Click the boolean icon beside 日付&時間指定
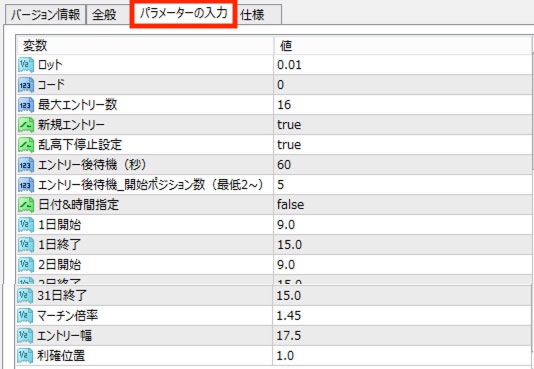534x369 pixels. (x=26, y=205)
